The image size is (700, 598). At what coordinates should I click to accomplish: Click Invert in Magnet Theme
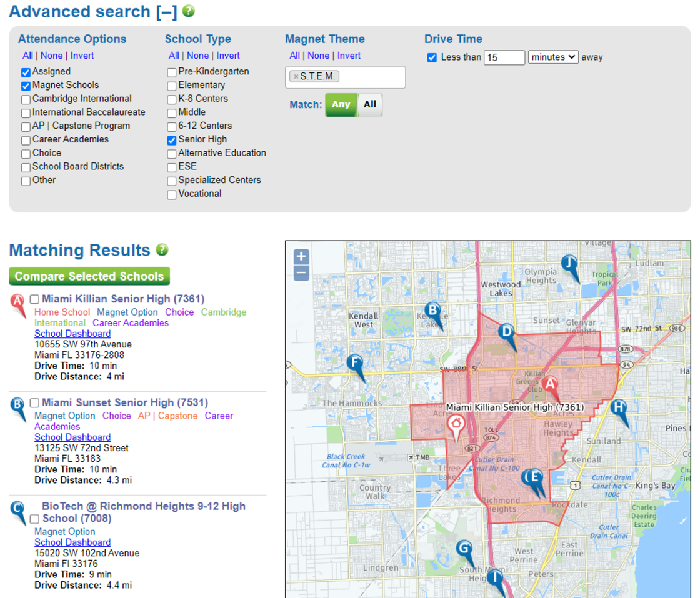[x=349, y=56]
